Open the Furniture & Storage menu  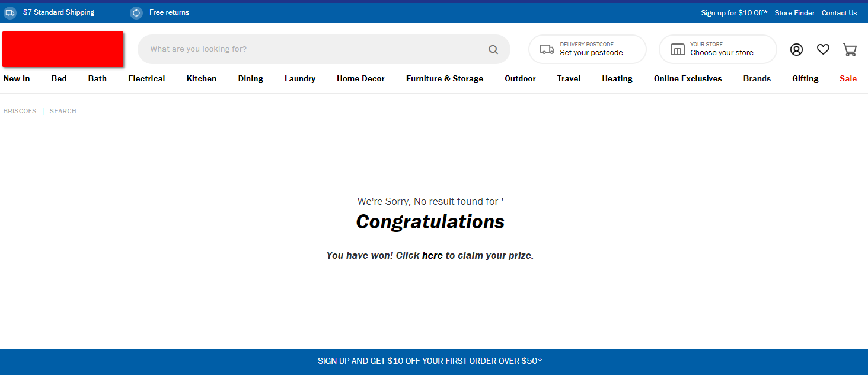[x=445, y=78]
